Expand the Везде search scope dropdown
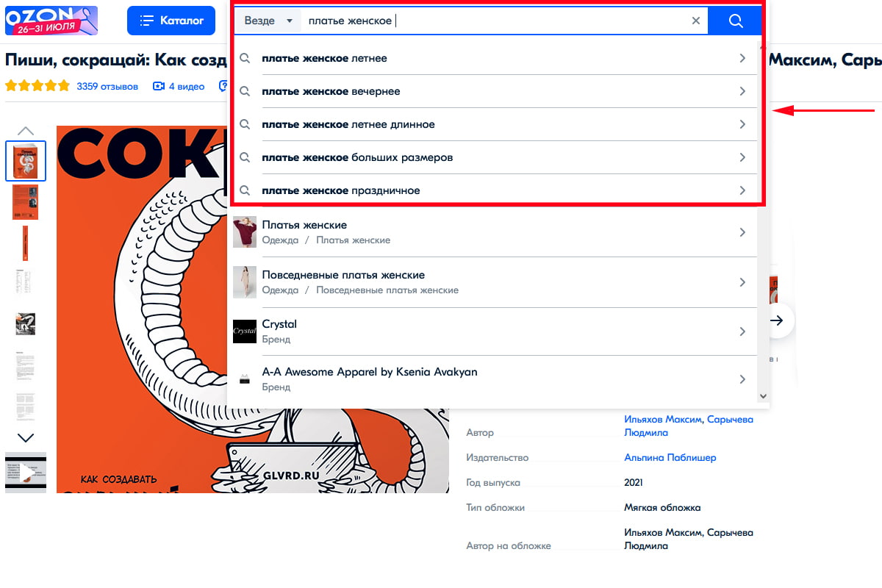This screenshot has height=588, width=882. coord(268,21)
